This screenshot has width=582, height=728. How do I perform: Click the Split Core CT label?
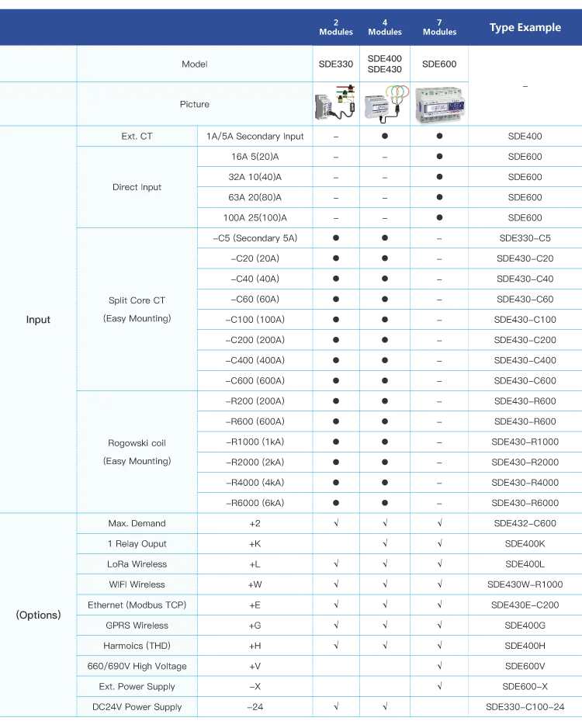[137, 300]
